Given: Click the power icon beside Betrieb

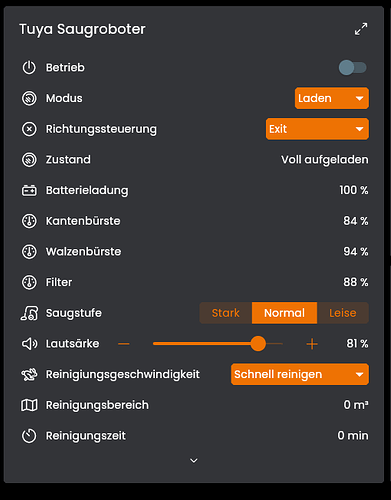Looking at the screenshot, I should [29, 68].
